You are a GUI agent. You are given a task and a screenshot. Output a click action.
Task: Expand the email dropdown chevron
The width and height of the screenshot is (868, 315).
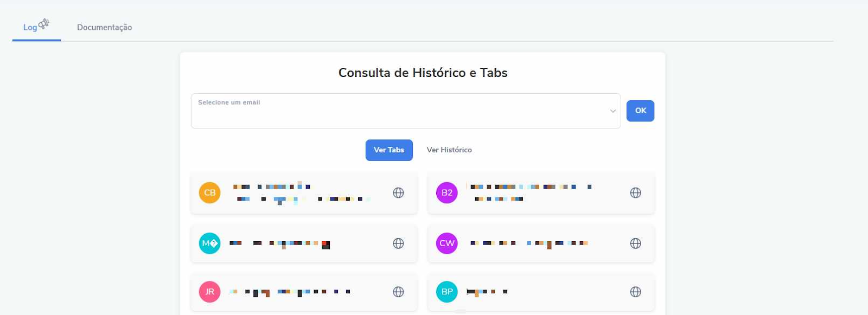click(612, 111)
